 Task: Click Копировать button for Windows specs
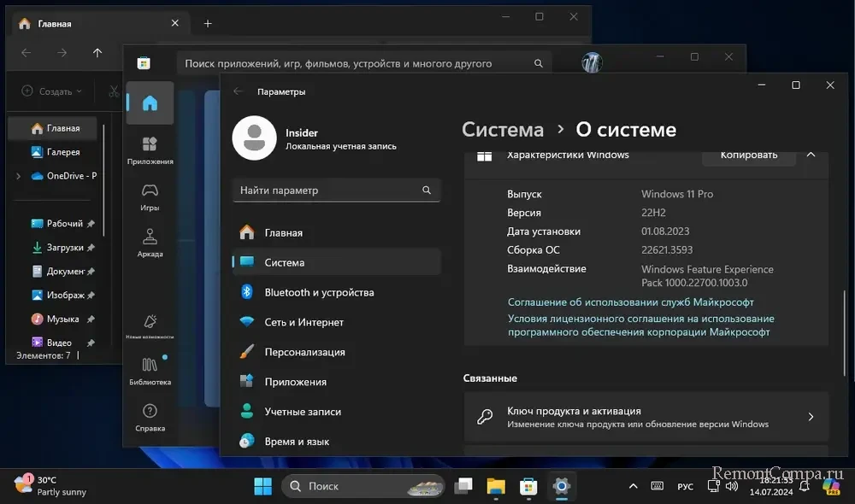[749, 155]
